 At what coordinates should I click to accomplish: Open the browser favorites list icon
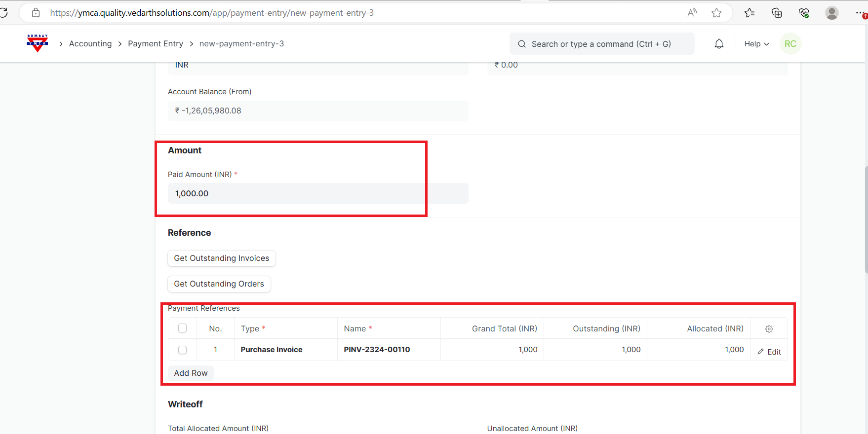pos(750,13)
